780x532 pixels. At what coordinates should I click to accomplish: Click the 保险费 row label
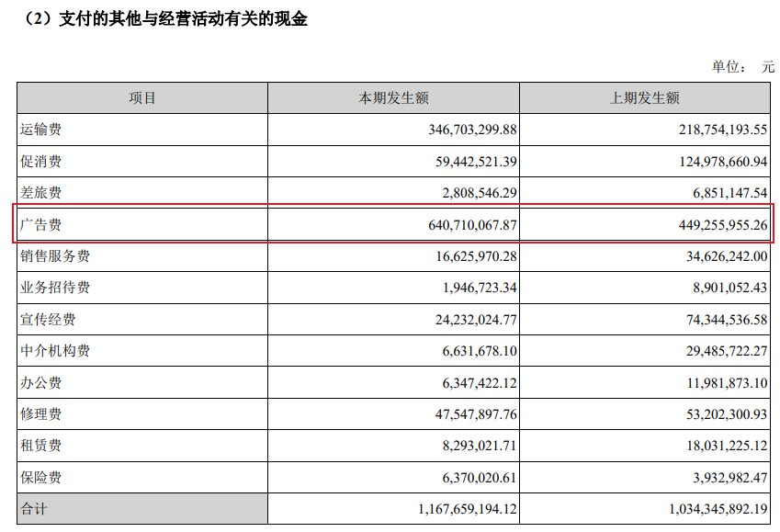pos(41,478)
